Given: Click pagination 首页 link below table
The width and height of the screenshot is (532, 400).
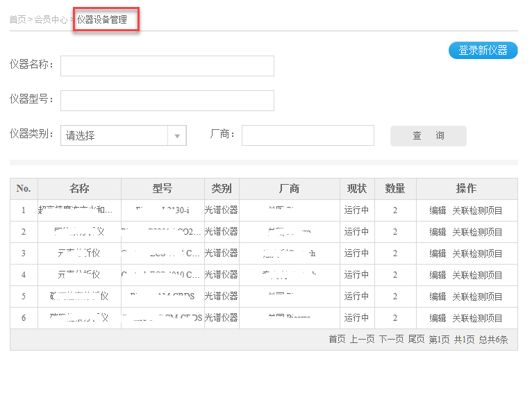Looking at the screenshot, I should coord(337,340).
